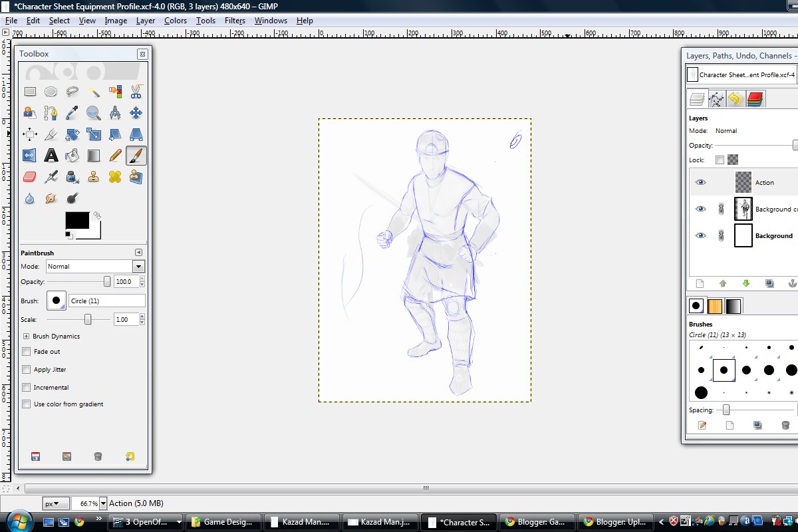Click the brush Scale value field
The height and width of the screenshot is (532, 798).
click(x=125, y=320)
